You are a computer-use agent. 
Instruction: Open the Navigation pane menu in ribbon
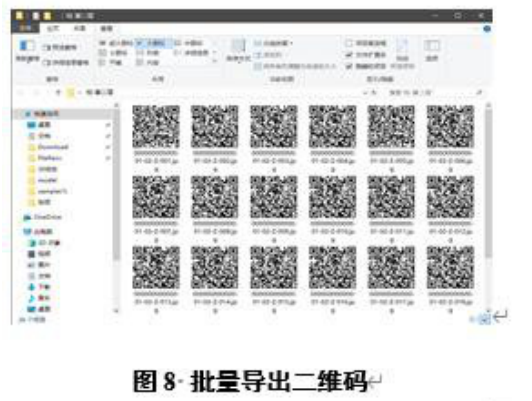(x=27, y=50)
